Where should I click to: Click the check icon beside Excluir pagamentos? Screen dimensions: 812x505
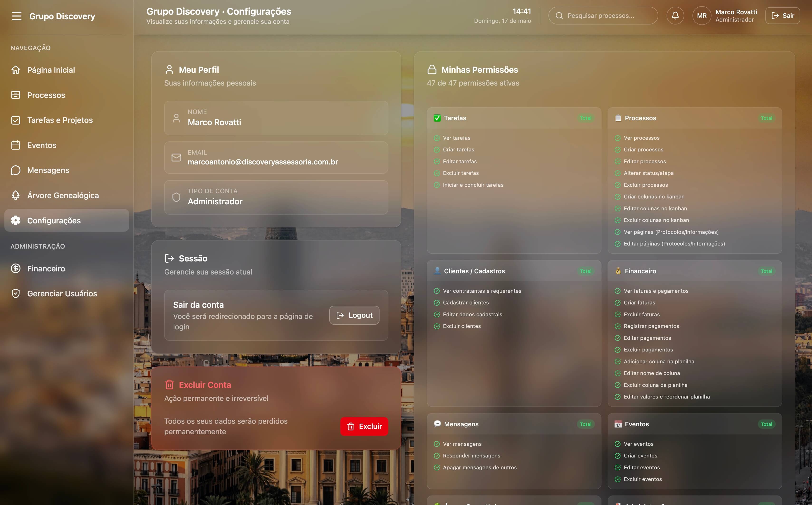click(618, 350)
